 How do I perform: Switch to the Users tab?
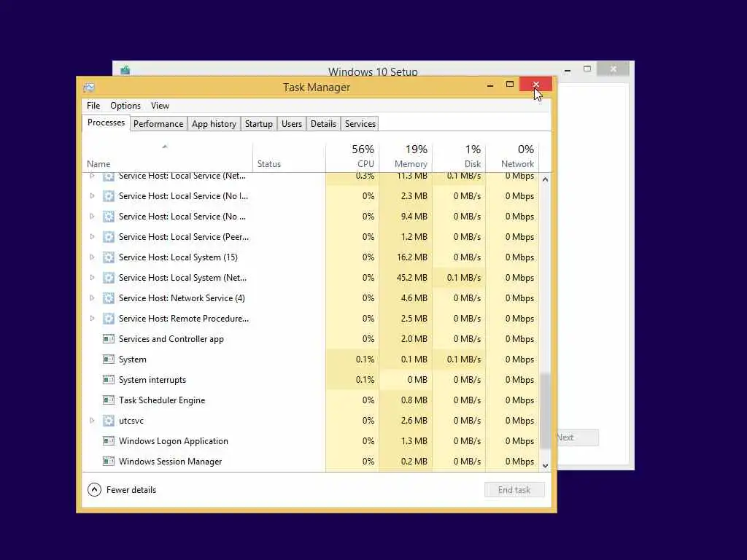coord(292,124)
